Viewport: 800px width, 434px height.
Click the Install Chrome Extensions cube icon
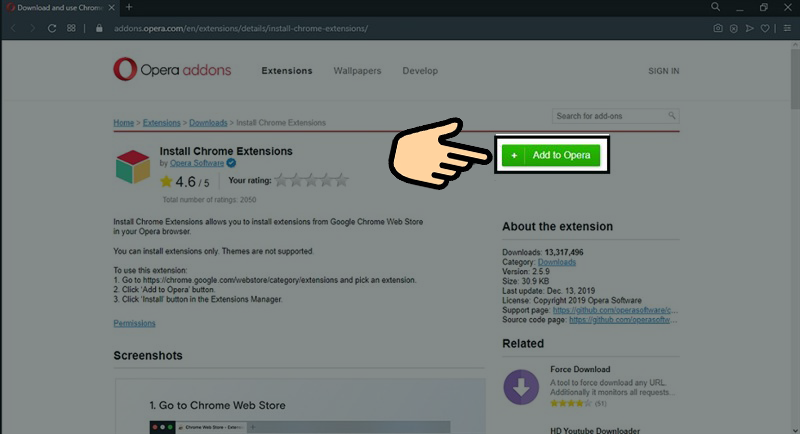(x=133, y=166)
